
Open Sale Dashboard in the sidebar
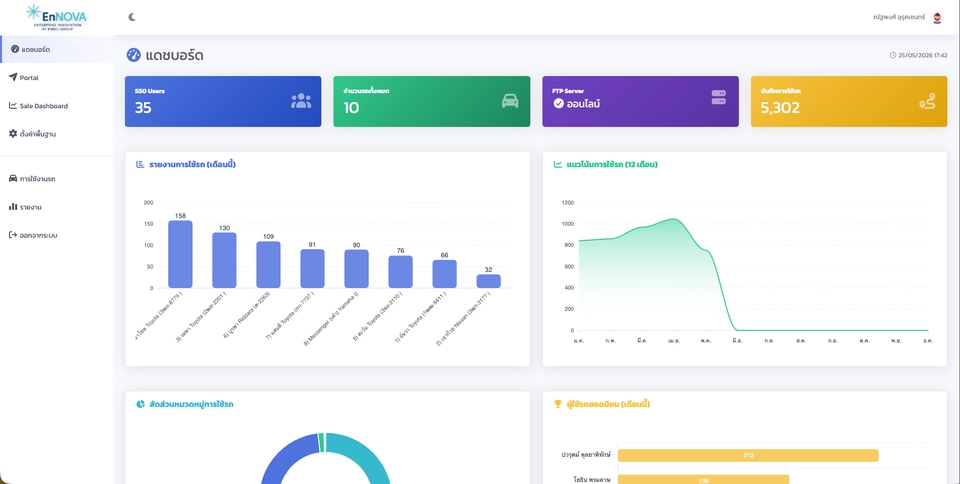[56, 106]
